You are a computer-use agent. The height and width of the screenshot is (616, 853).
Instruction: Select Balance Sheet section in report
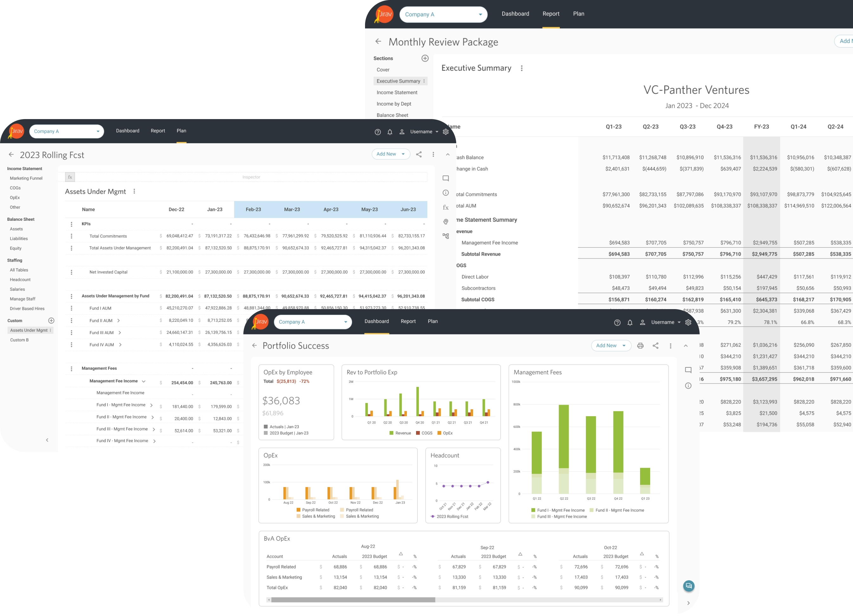(x=392, y=115)
